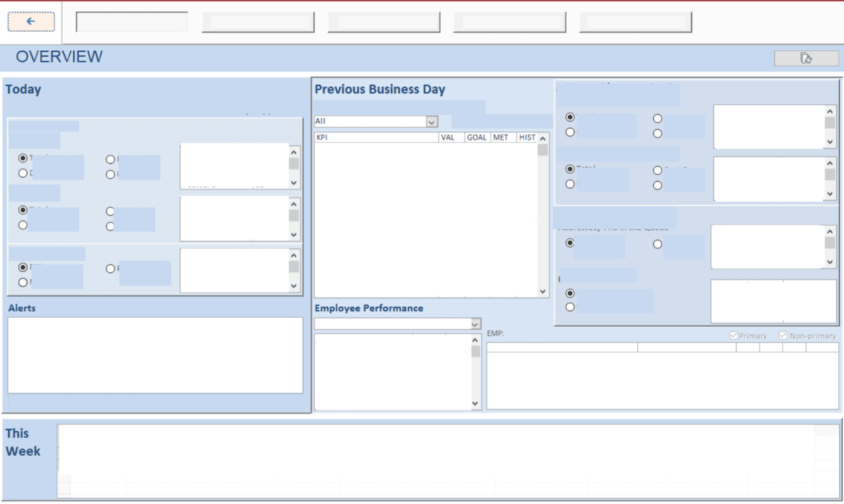Click the document refresh icon button
This screenshot has height=504, width=844.
coord(806,58)
